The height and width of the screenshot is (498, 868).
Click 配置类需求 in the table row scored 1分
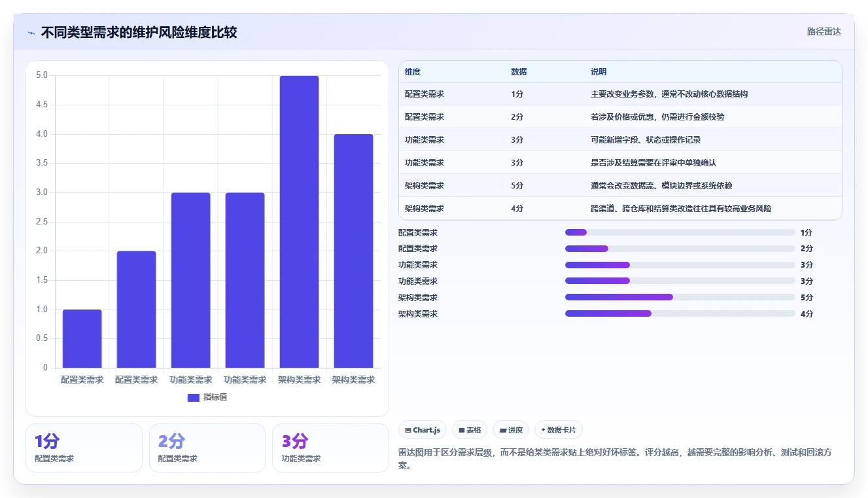(425, 94)
